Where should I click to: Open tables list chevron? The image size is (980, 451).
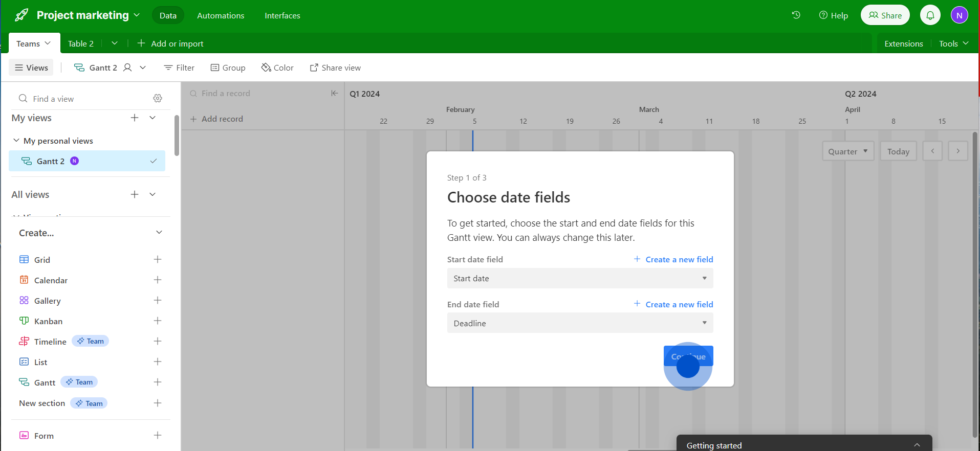click(115, 43)
